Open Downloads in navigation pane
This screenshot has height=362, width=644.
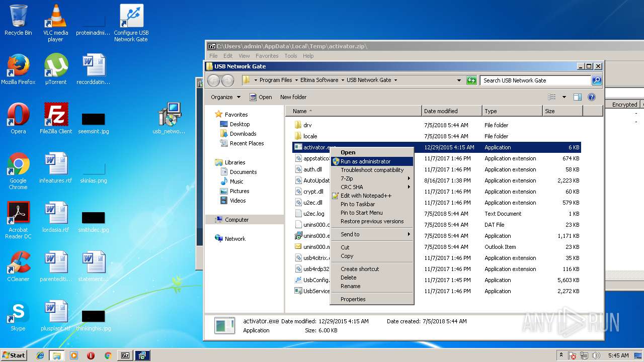pyautogui.click(x=243, y=134)
